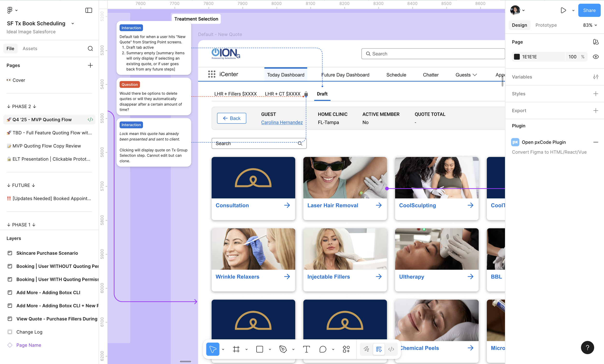Click the blue Share button

pyautogui.click(x=589, y=10)
